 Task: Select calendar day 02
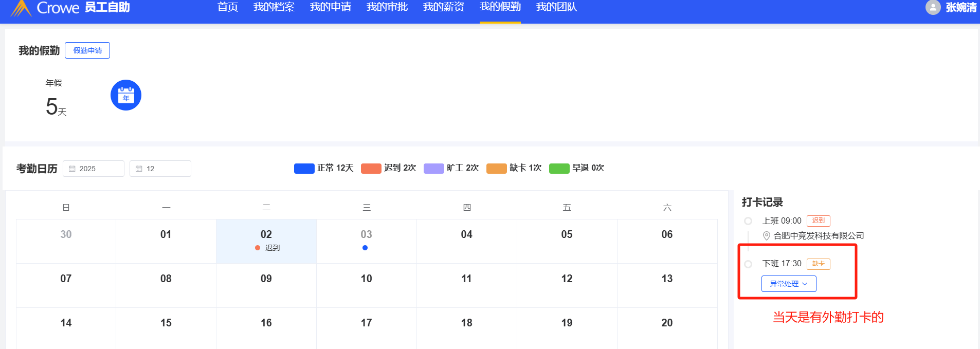point(266,241)
